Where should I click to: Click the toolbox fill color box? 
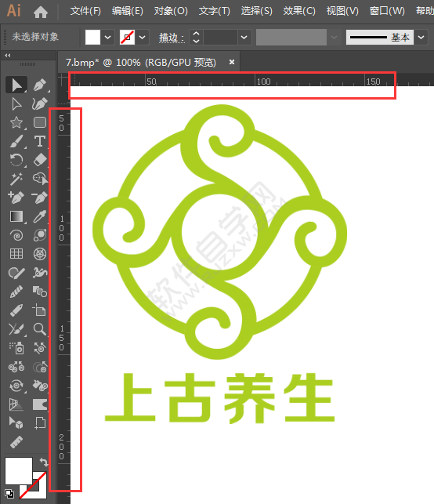[x=18, y=470]
